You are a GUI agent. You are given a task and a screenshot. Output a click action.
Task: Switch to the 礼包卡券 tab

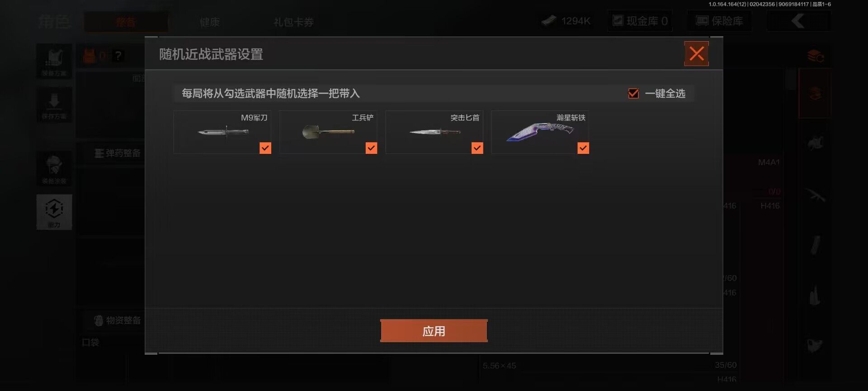coord(293,22)
